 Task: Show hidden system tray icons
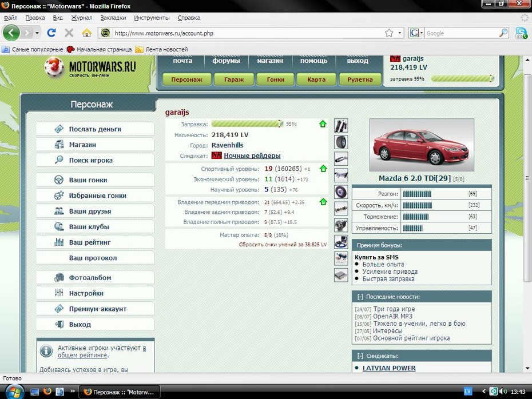click(484, 392)
